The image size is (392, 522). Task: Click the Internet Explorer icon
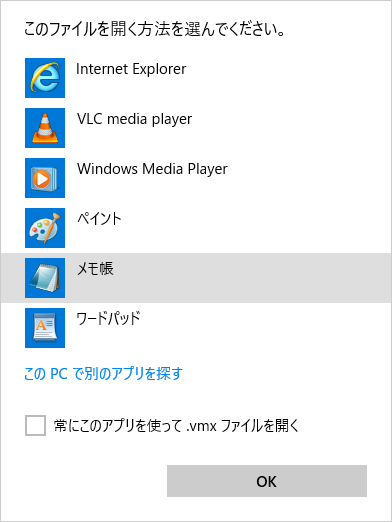(x=45, y=78)
